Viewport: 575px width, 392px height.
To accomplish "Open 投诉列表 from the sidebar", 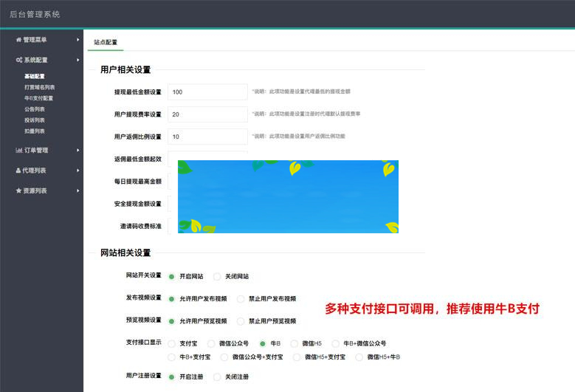I will pyautogui.click(x=34, y=120).
